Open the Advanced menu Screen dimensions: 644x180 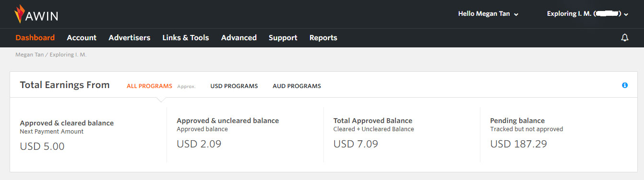pos(239,37)
